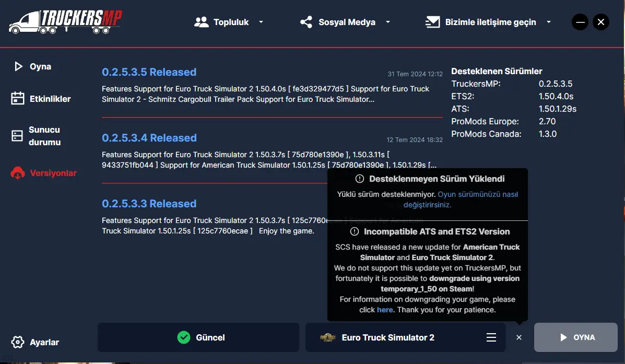Screen dimensions: 625x364
Task: Click the Desteklenen Sürümler heading
Action: pyautogui.click(x=497, y=72)
